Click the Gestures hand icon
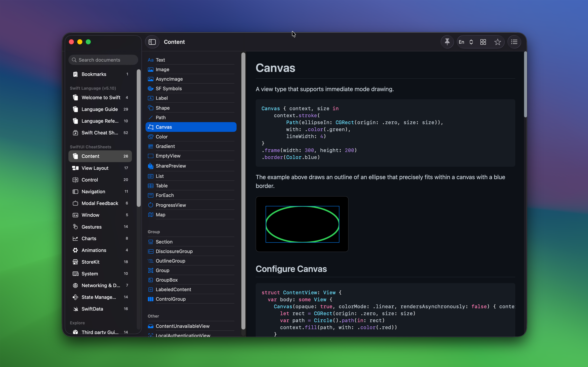Viewport: 588px width, 367px height. pyautogui.click(x=75, y=227)
